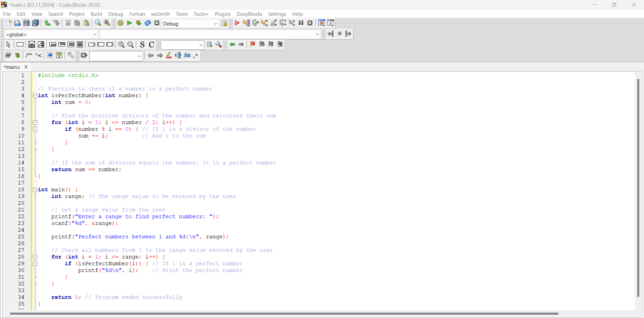Image resolution: width=644 pixels, height=318 pixels.
Task: Enable match case in incremental search
Action: point(187,55)
